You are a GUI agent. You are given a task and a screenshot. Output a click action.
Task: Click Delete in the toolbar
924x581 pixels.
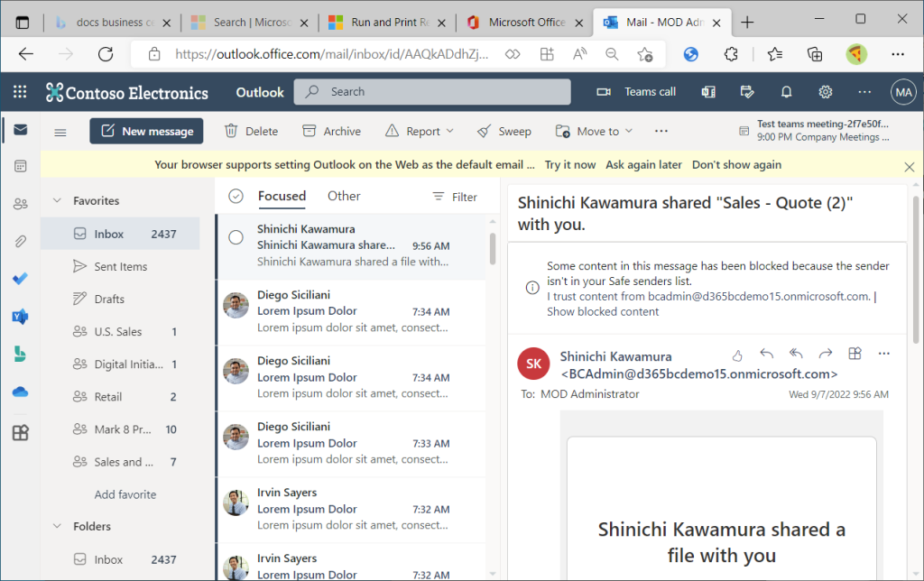pos(251,131)
